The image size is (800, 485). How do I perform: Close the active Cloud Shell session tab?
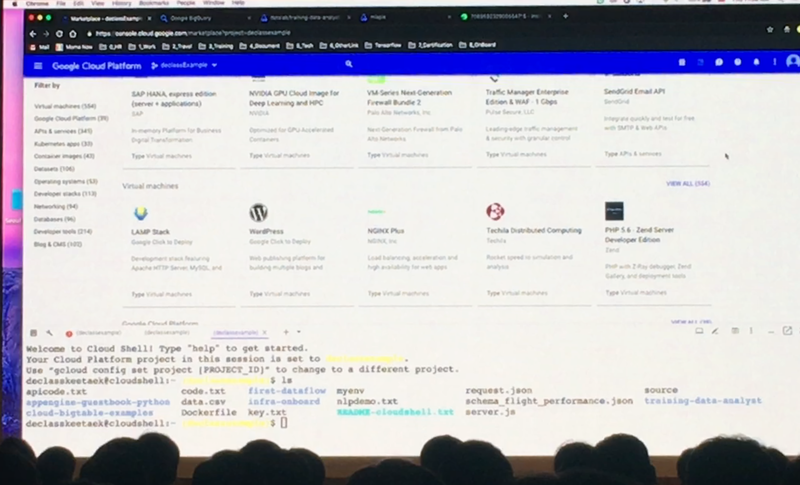click(x=264, y=333)
